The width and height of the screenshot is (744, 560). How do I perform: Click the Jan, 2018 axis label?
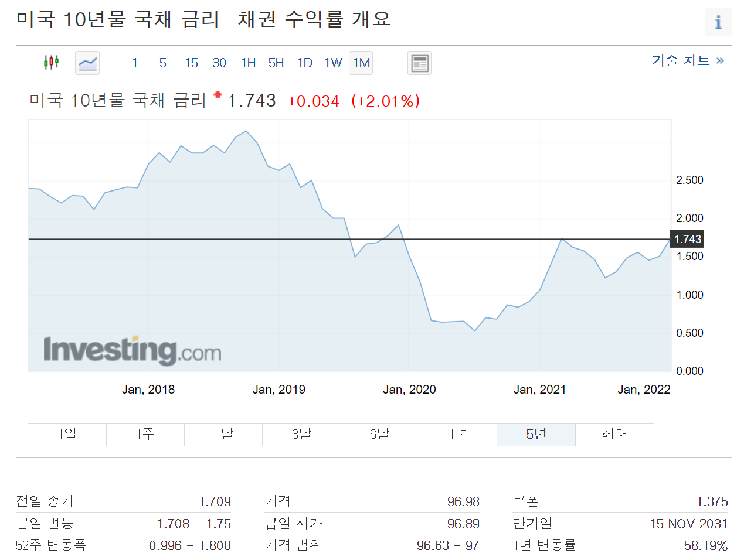[148, 390]
